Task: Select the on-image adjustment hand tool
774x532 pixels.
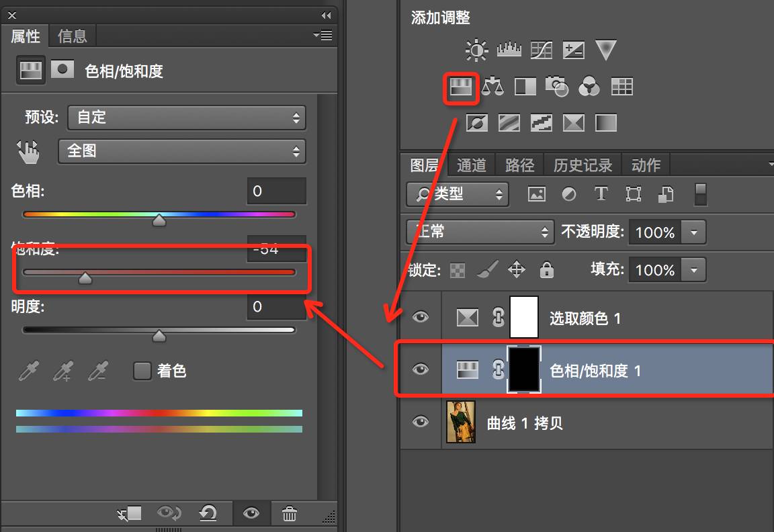Action: [x=28, y=152]
